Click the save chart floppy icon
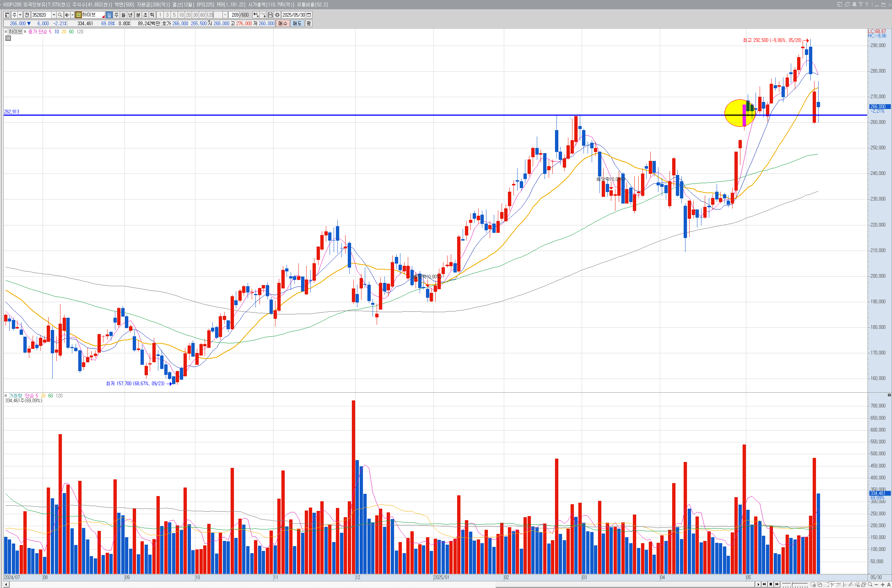Image resolution: width=892 pixels, height=588 pixels. pos(270,15)
